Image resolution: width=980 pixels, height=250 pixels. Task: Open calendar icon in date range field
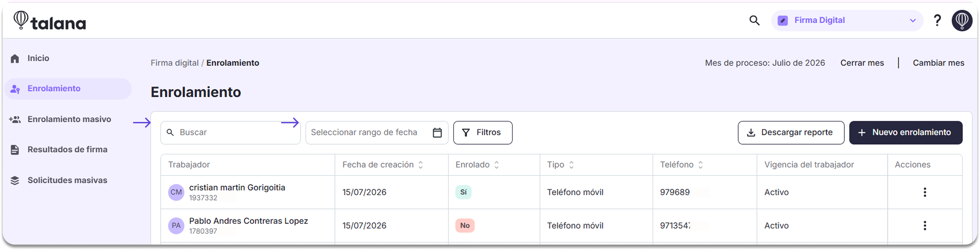(437, 133)
